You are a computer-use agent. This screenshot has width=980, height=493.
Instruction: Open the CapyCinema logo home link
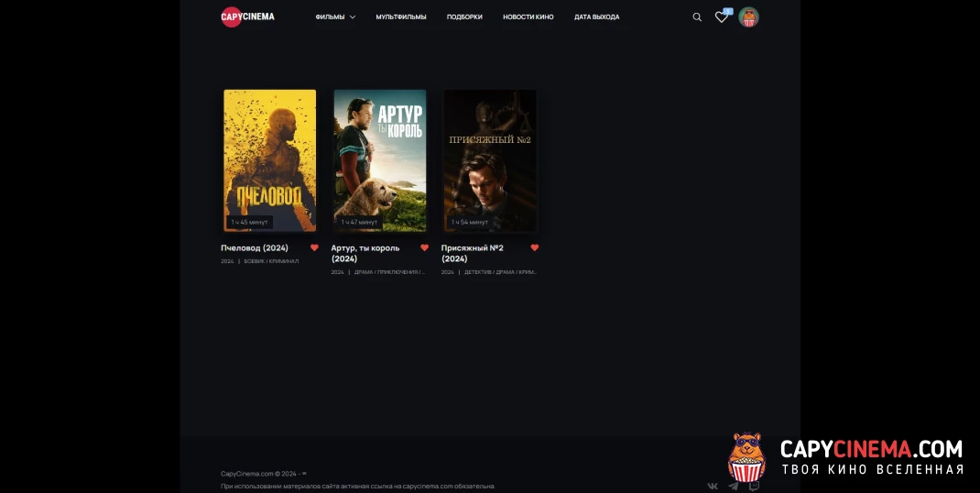(247, 16)
